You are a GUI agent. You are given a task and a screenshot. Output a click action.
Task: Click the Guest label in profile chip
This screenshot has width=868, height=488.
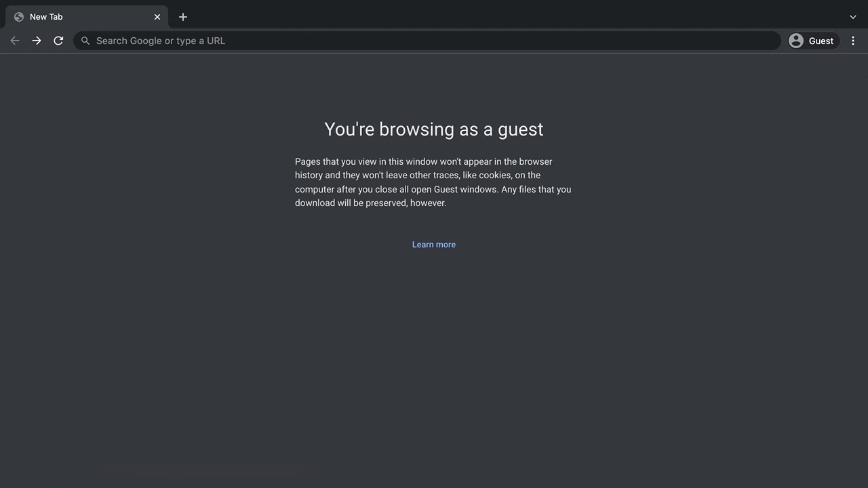(821, 41)
